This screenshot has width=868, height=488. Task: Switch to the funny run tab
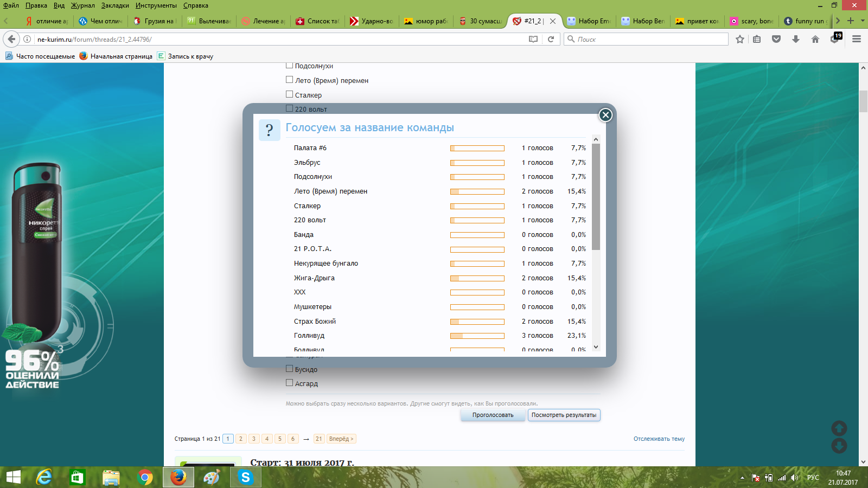806,21
